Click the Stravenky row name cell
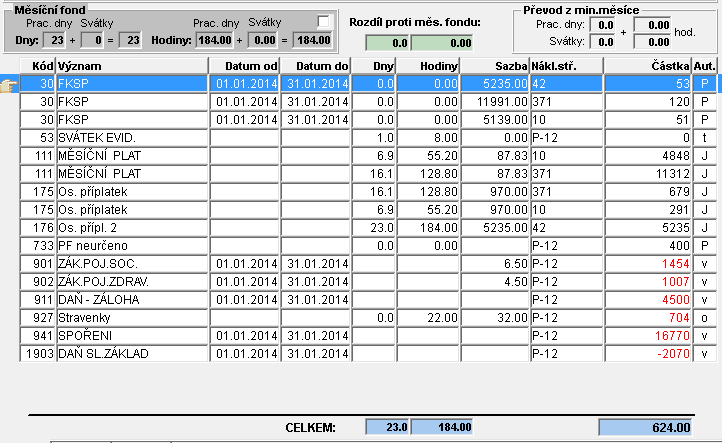This screenshot has height=443, width=722. click(133, 318)
